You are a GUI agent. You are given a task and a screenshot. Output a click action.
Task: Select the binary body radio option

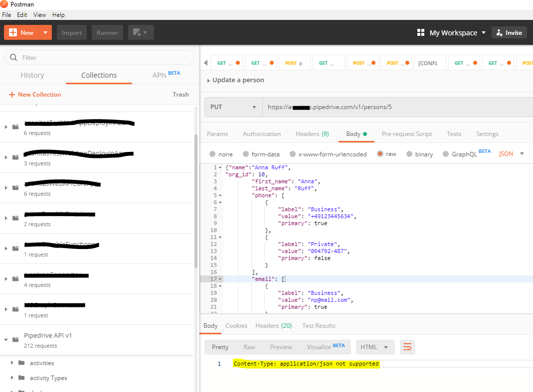[x=409, y=154]
